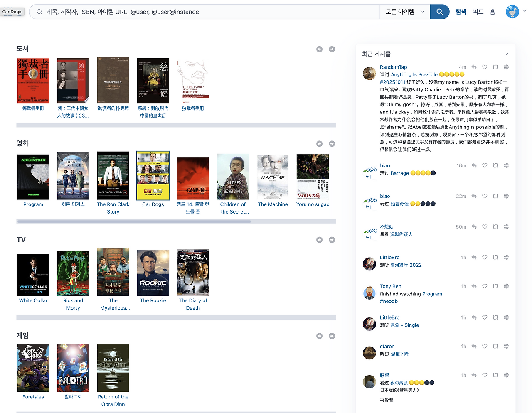Advance the 영화 carousel to next items

(x=332, y=144)
